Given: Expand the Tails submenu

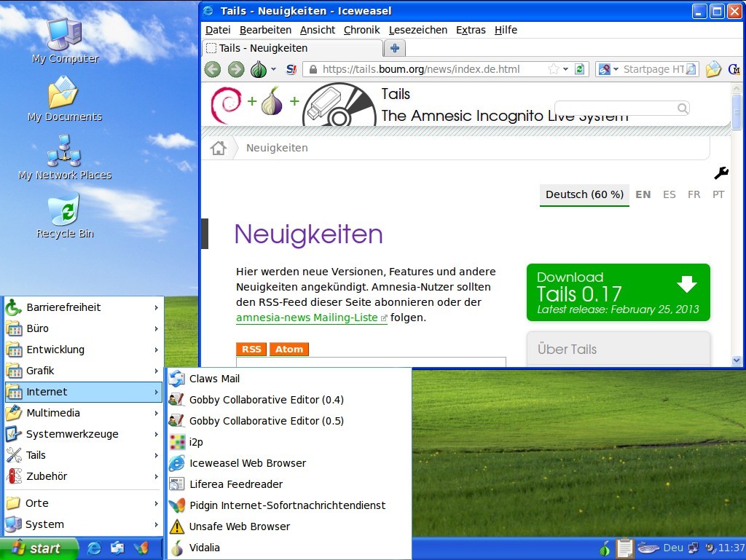Looking at the screenshot, I should 84,455.
